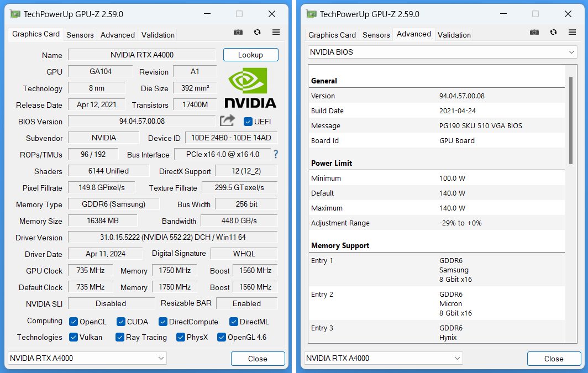Click the Entry 2 Micron memory row

[437, 303]
